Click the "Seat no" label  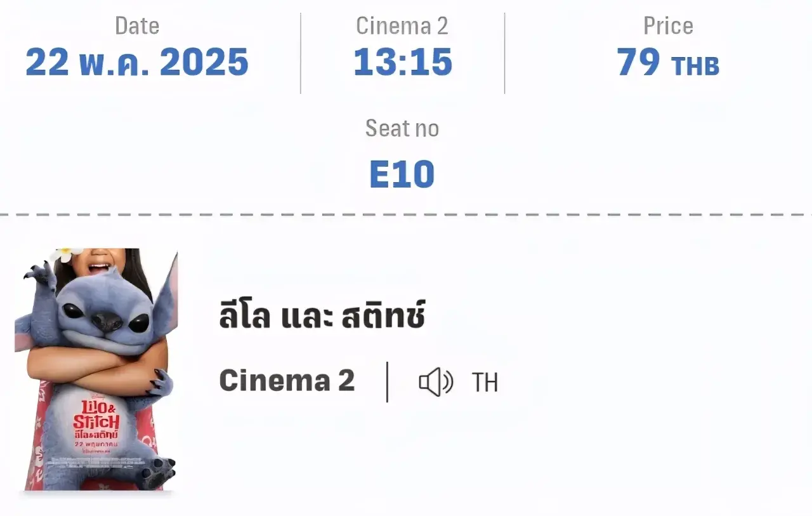(x=402, y=129)
